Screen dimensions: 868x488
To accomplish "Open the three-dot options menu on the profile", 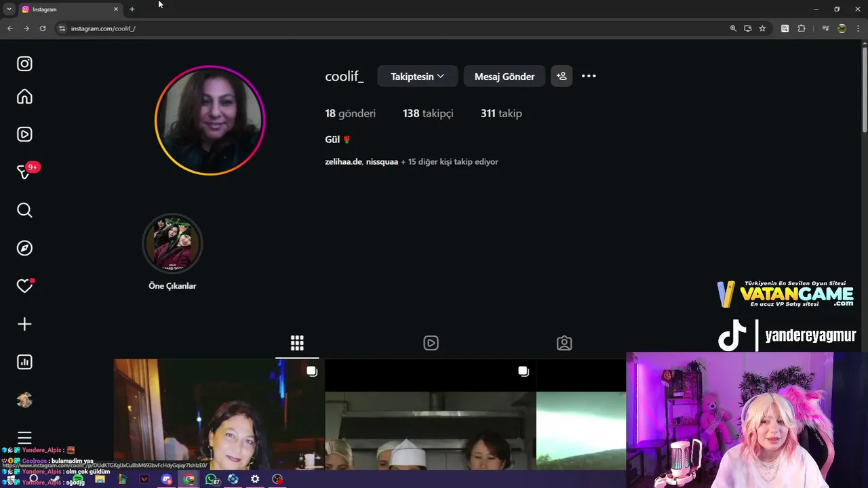I will [589, 76].
